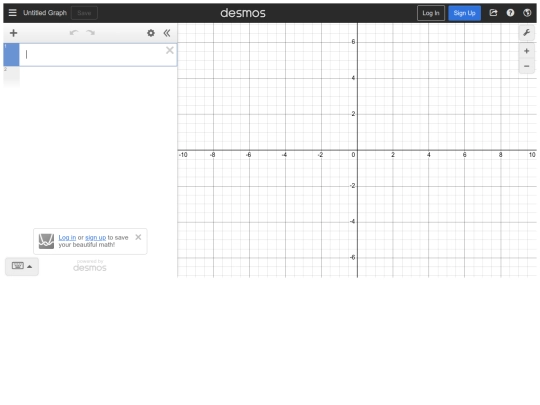Follow the Log in link in popup

tap(67, 238)
